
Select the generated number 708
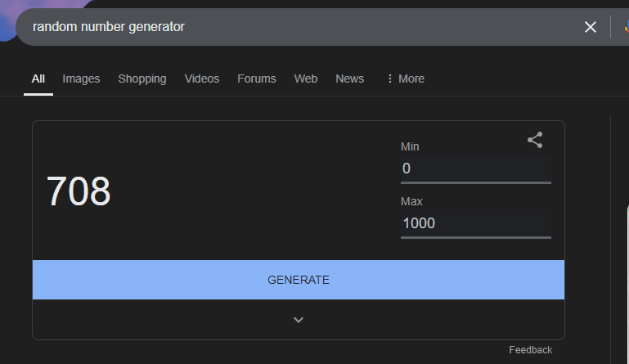(79, 191)
